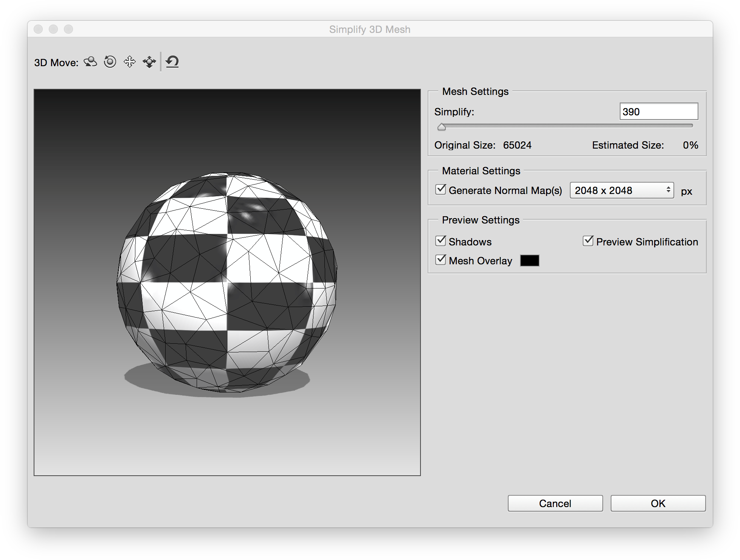Disable the Shadows checkbox
The height and width of the screenshot is (560, 740).
point(441,241)
